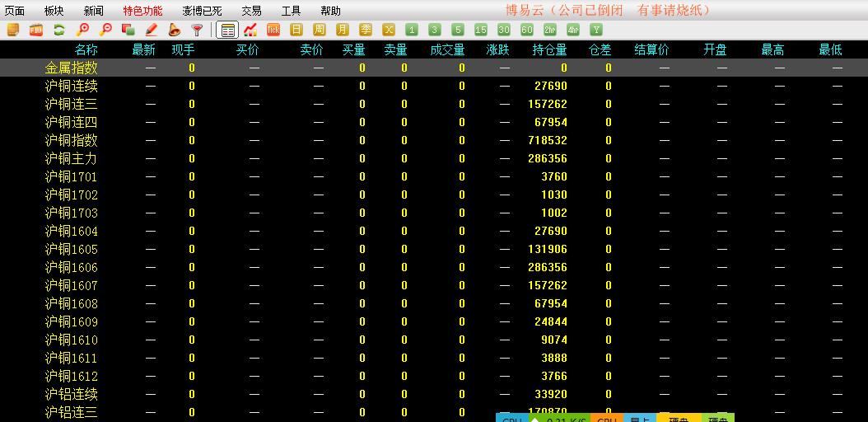Expand the 工具 menu
The width and height of the screenshot is (868, 422).
[291, 11]
